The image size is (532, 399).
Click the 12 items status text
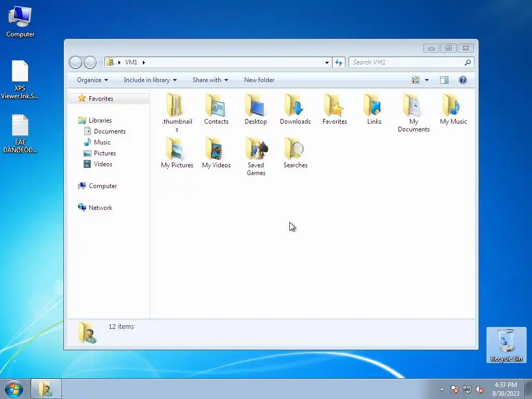(x=121, y=327)
